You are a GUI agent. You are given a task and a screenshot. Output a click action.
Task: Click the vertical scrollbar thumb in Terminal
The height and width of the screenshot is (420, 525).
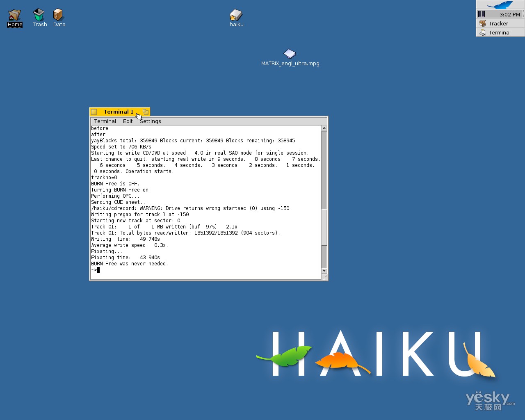point(324,227)
